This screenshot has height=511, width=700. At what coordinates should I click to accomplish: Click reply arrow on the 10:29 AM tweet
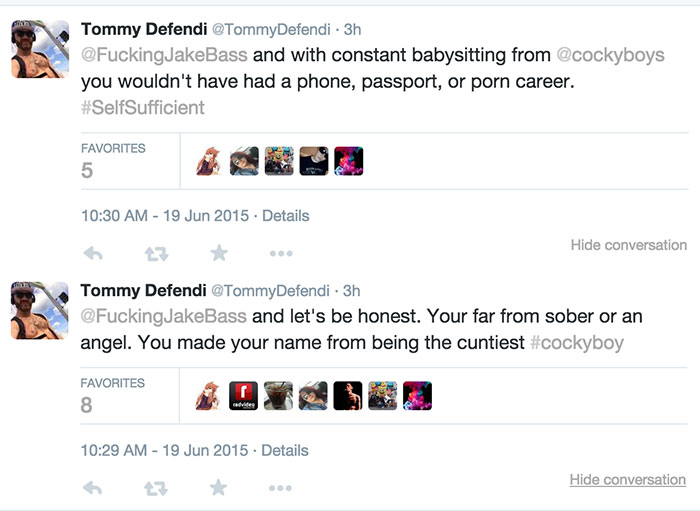coord(93,488)
